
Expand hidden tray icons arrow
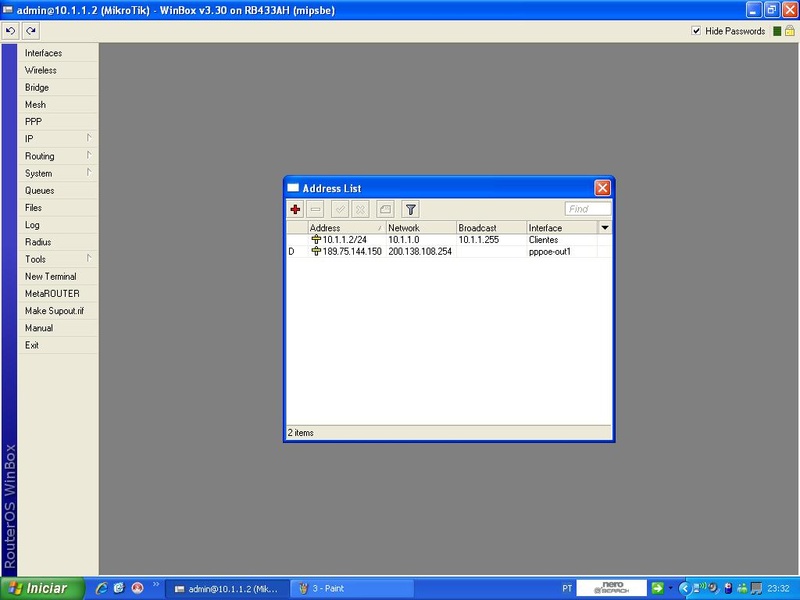tap(685, 588)
